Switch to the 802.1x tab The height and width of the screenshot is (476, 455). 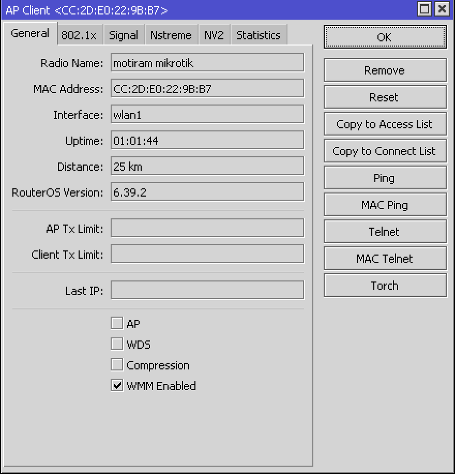[x=80, y=35]
